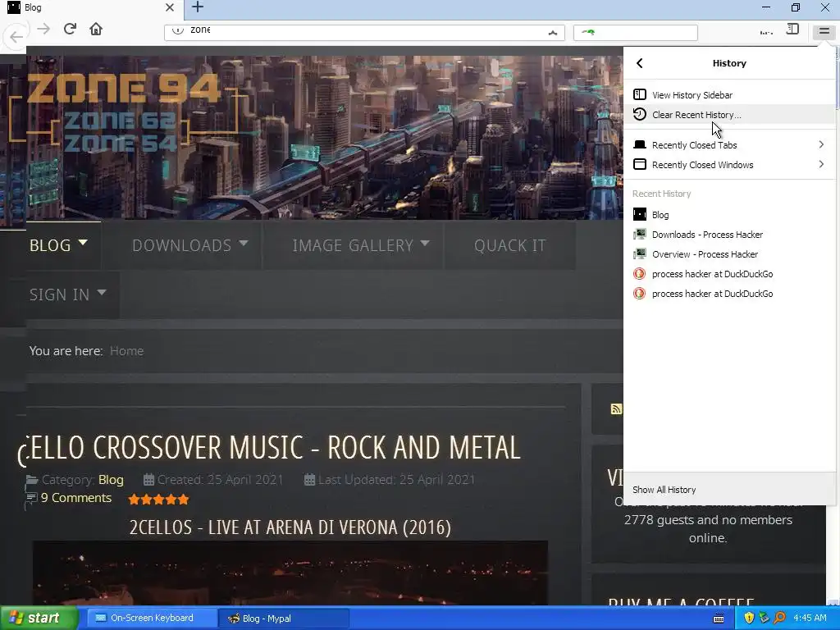Click the Blog category link
Screen dimensions: 840x630
pos(111,479)
